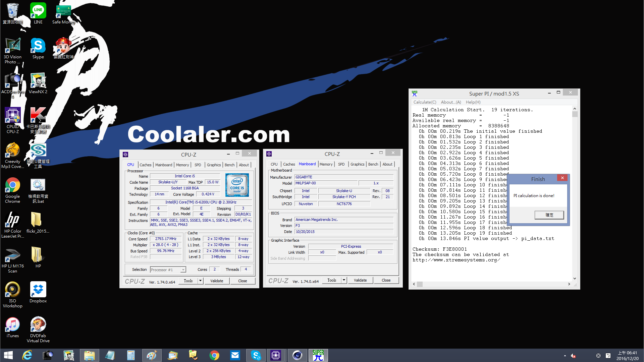Open Kaspersky security desktop icon
This screenshot has height=362, width=644.
pyautogui.click(x=38, y=120)
